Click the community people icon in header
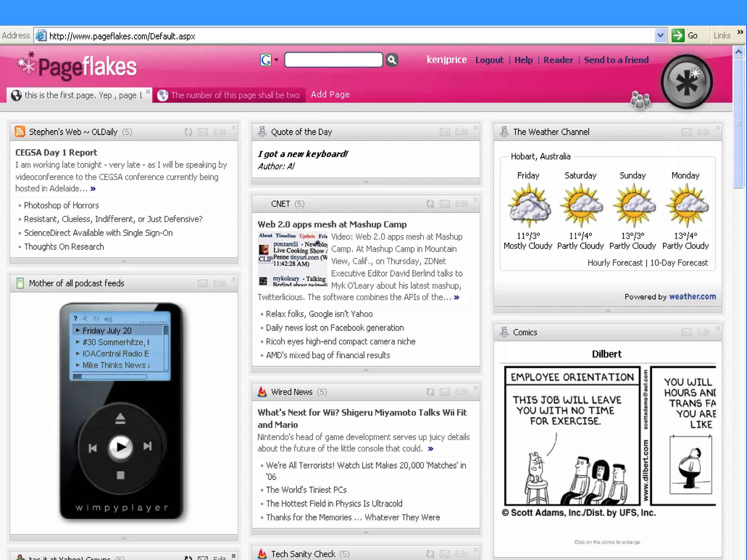Image resolution: width=747 pixels, height=560 pixels. coord(640,100)
